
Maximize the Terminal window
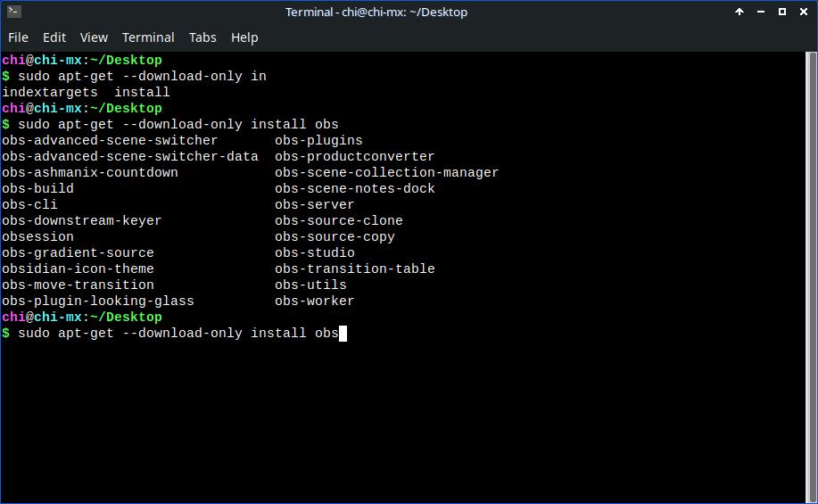tap(782, 12)
